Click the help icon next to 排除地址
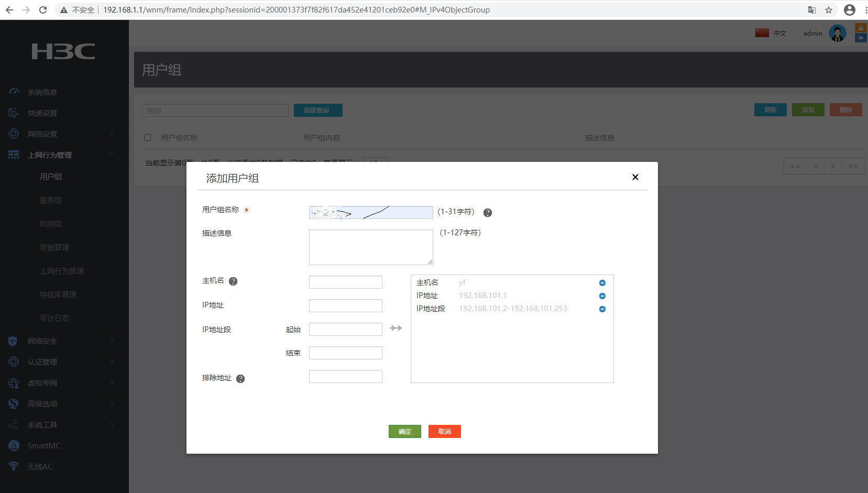This screenshot has width=868, height=493. [x=240, y=379]
